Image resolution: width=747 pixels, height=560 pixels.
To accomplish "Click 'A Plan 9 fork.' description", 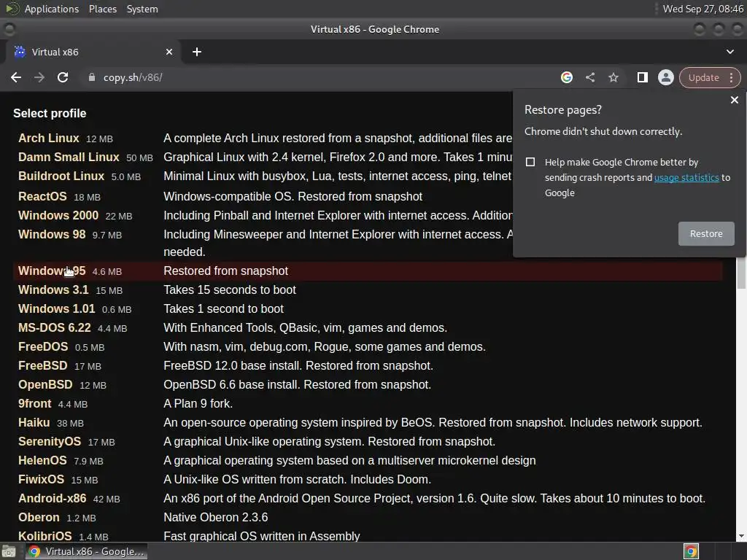I will [x=198, y=404].
